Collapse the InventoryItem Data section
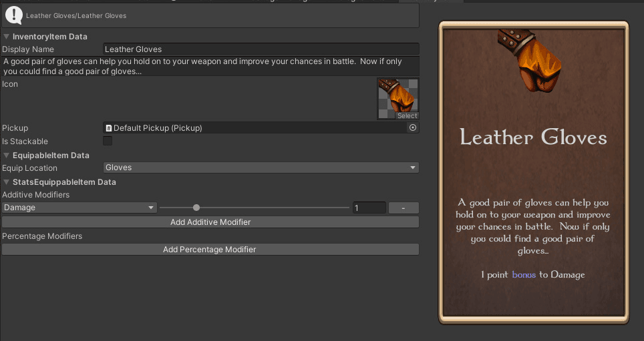Viewport: 644px width, 341px height. [x=7, y=37]
